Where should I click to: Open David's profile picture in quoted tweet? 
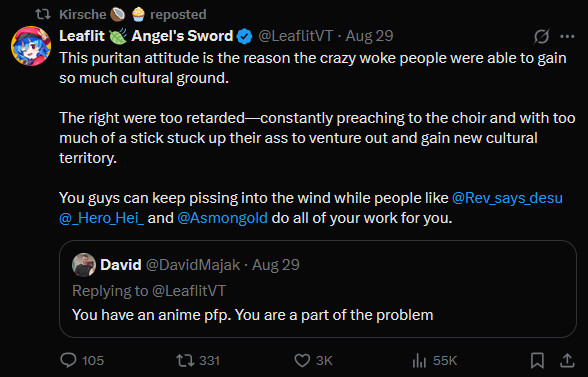pyautogui.click(x=84, y=265)
